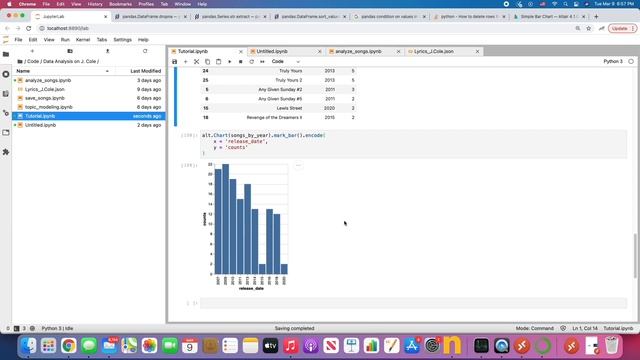Select Untitled.ipynb in file list

click(89, 125)
